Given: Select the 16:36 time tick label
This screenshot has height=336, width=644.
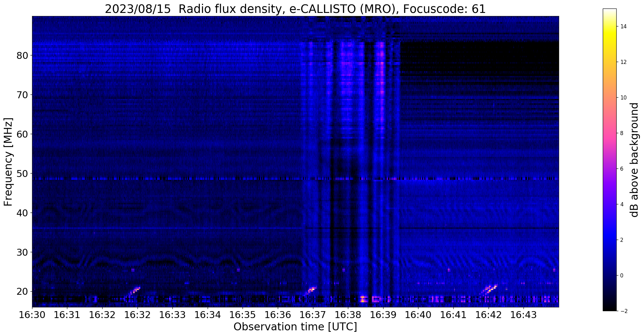Looking at the screenshot, I should tap(278, 315).
